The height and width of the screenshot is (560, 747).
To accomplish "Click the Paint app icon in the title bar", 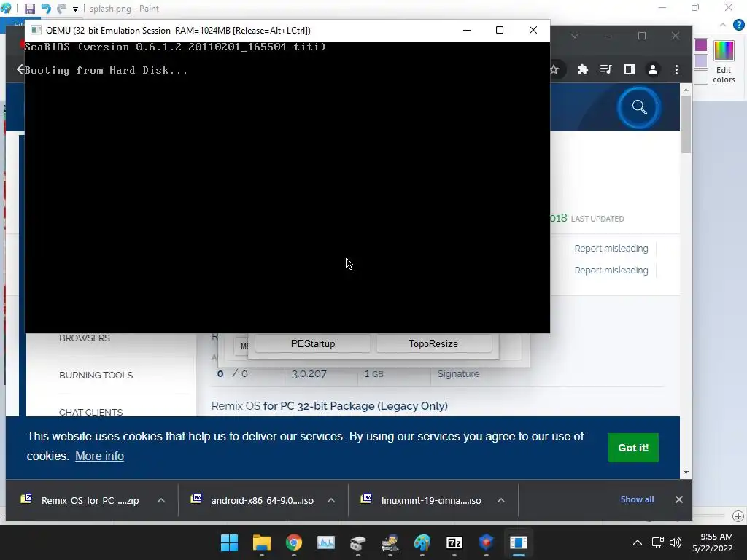I will click(6, 9).
